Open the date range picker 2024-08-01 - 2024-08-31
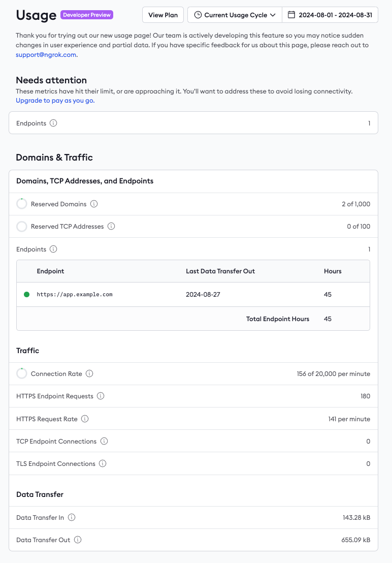 coord(330,15)
